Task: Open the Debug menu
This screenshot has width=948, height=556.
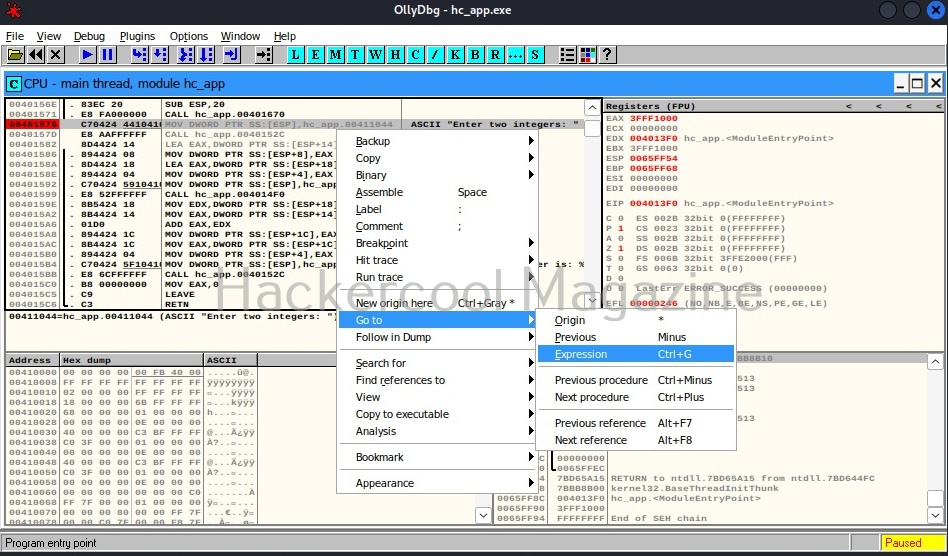Action: coord(89,36)
